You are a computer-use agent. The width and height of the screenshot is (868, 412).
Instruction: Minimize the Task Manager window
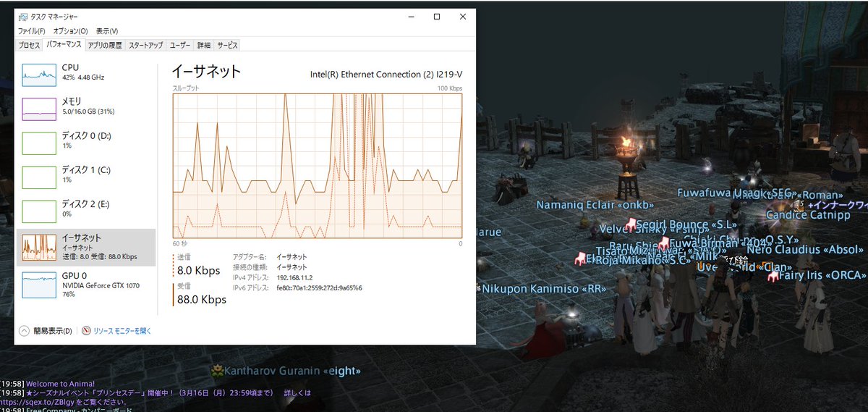click(410, 16)
